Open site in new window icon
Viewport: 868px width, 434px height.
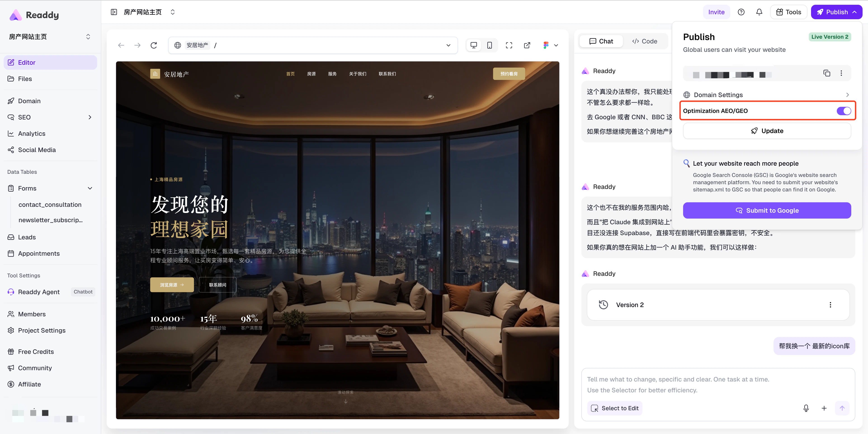coord(527,45)
